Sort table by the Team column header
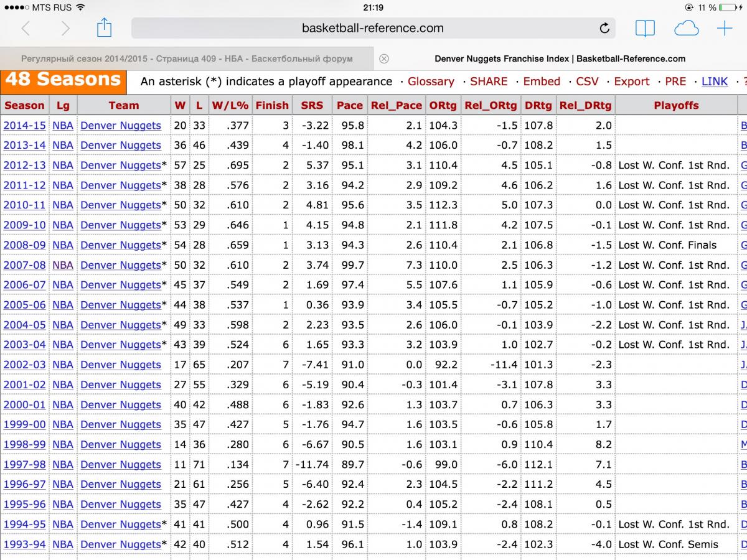The height and width of the screenshot is (560, 747). 124,105
